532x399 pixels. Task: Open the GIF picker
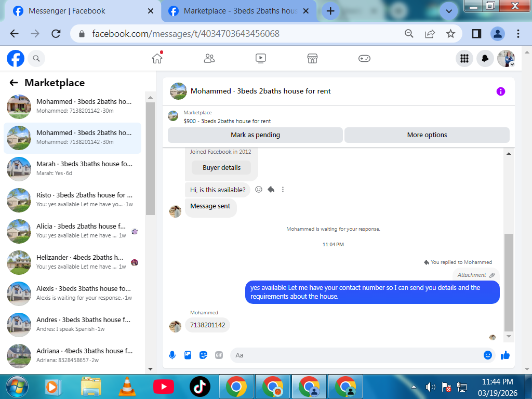coord(219,355)
